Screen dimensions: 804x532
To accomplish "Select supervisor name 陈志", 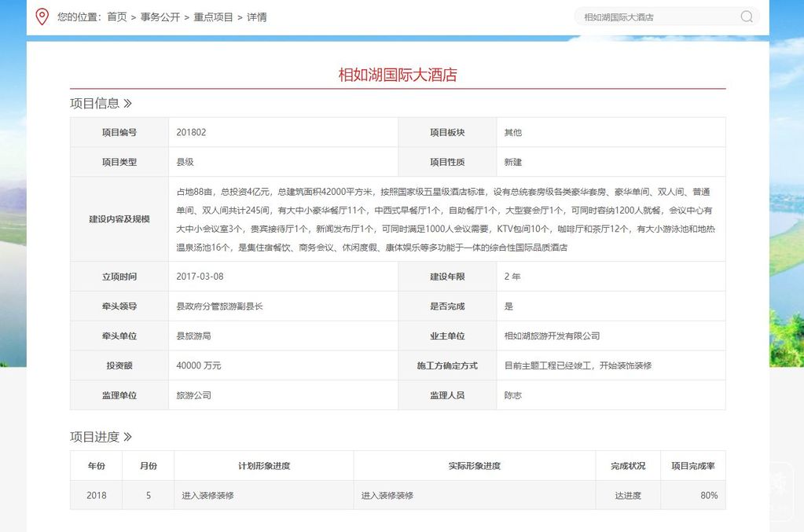I will [512, 395].
